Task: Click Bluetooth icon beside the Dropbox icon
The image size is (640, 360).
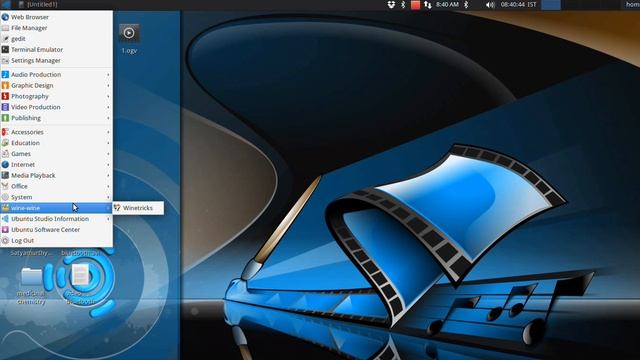Action: tap(403, 4)
